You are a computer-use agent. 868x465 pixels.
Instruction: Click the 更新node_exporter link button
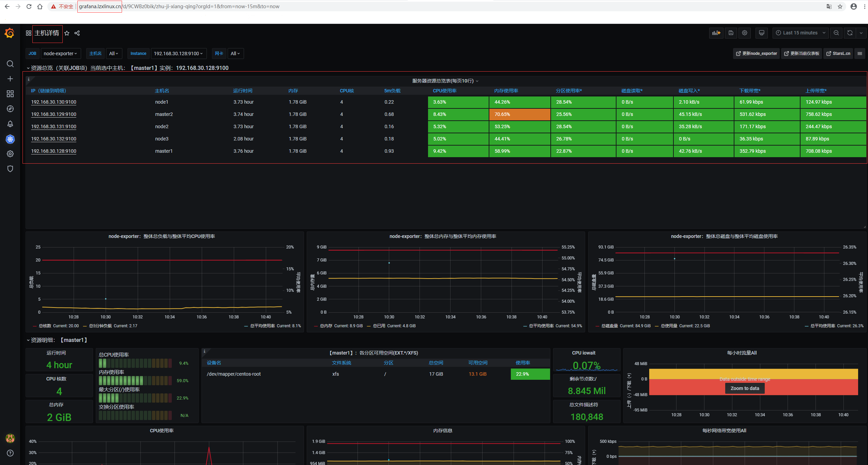(x=756, y=54)
